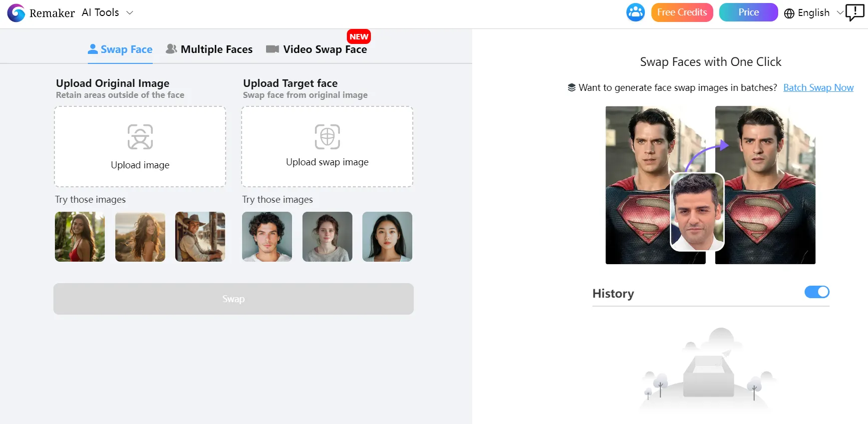Select the sunset long-haired woman sample image

[140, 237]
